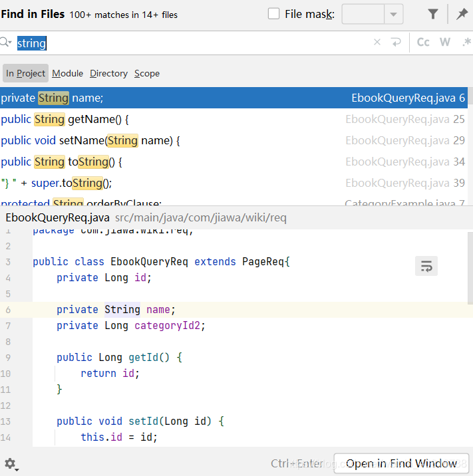The width and height of the screenshot is (473, 476).
Task: Select result 'private String name;' line 6
Action: coord(234,98)
